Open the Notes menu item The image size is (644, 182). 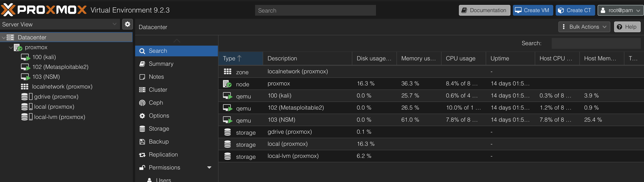[177, 77]
